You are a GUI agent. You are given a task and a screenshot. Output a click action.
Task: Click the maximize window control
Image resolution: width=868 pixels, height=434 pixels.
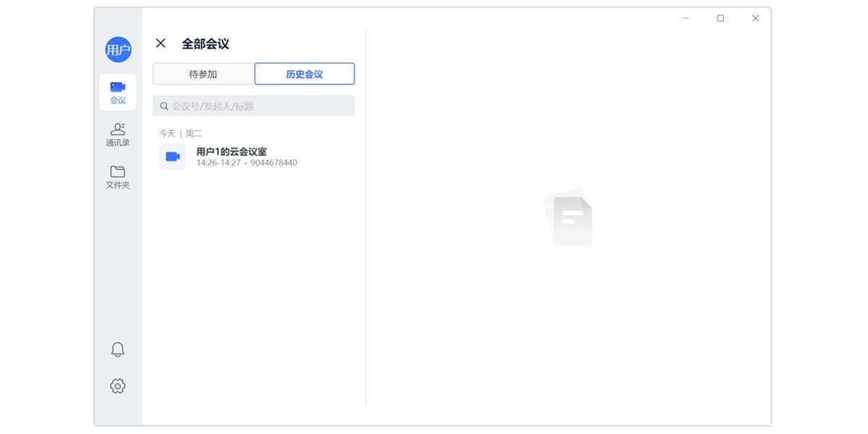coord(720,17)
